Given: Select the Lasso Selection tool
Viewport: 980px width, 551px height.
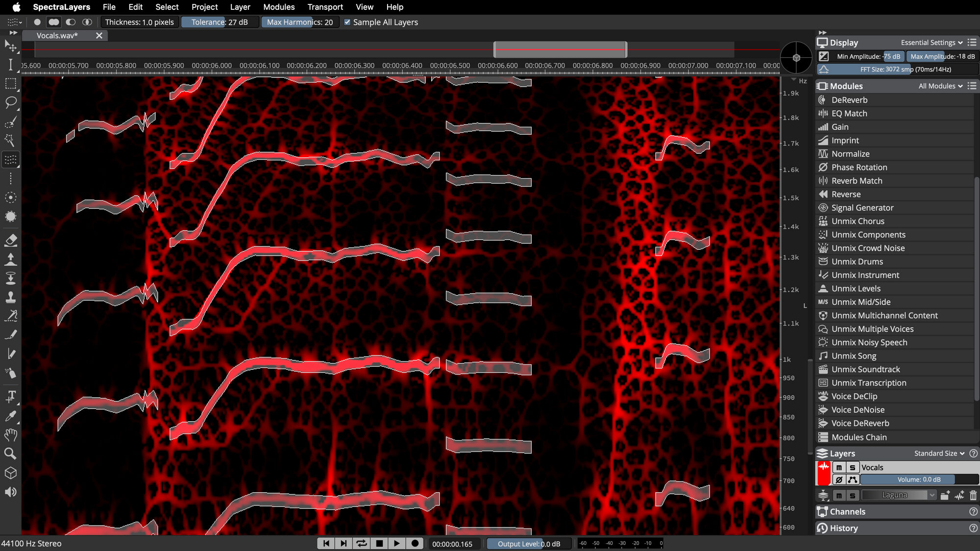Looking at the screenshot, I should (x=10, y=102).
